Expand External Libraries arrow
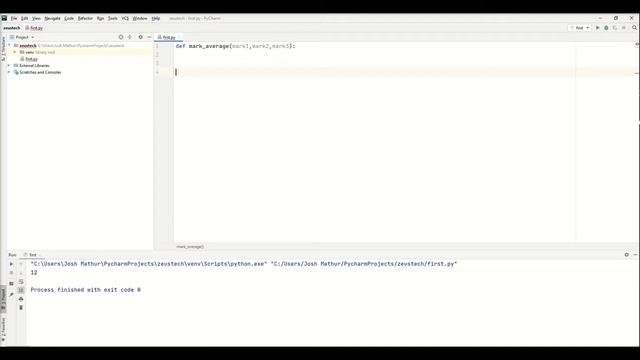Screen dimensions: 640x360 point(9,65)
